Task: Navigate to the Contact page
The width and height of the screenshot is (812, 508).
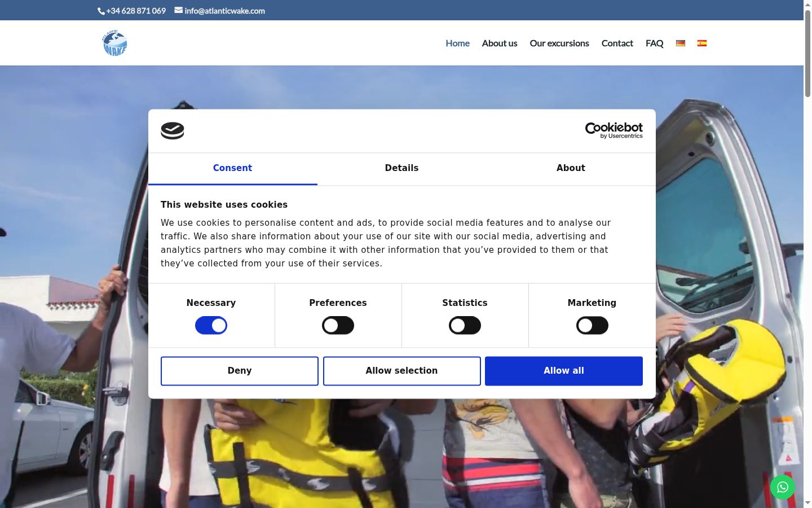Action: [617, 43]
